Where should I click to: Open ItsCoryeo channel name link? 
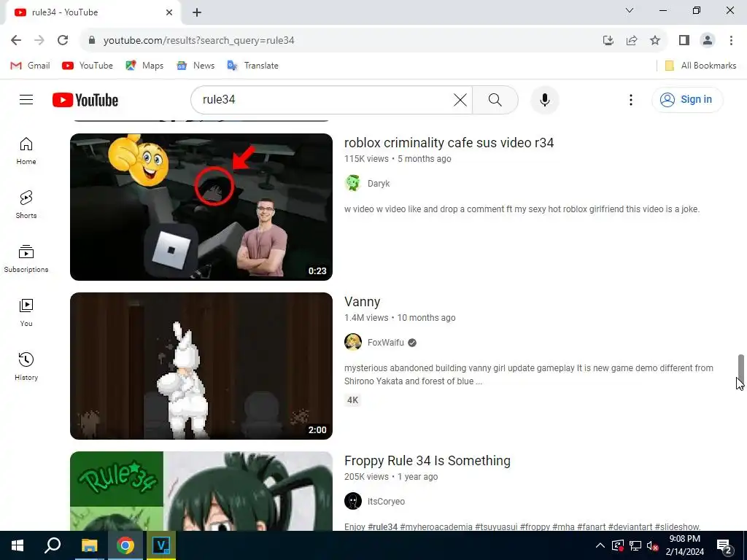click(x=386, y=502)
